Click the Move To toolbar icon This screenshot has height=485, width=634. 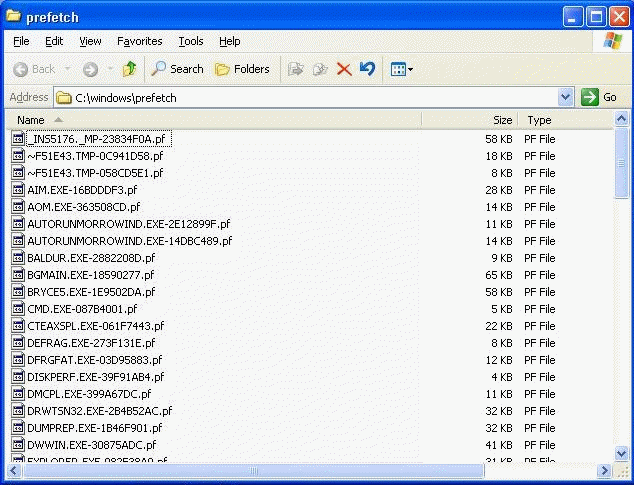tap(296, 69)
